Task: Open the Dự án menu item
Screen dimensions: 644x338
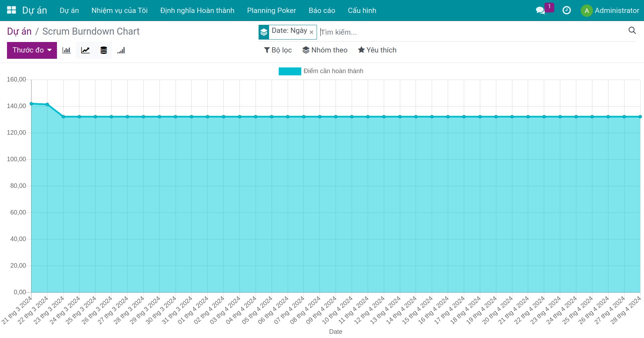Action: coord(69,10)
